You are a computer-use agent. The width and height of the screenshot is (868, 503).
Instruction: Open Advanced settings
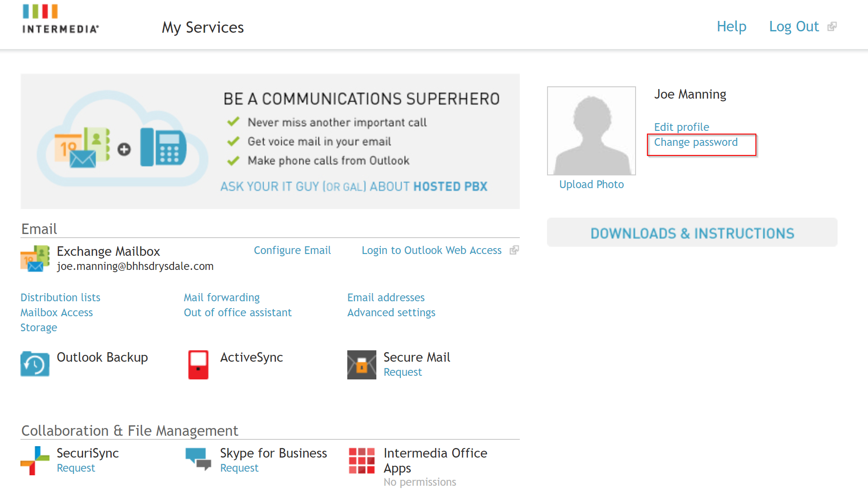(391, 313)
